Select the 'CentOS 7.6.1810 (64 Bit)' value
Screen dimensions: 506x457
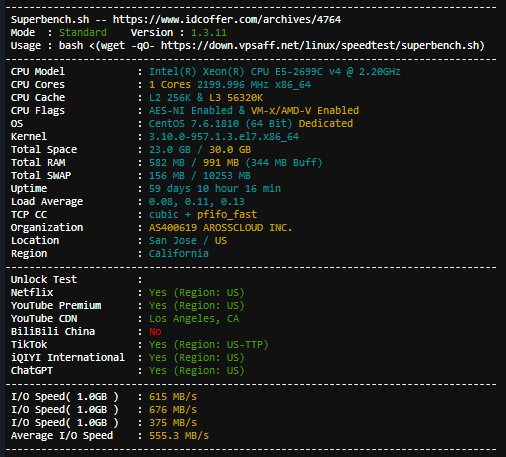coord(220,124)
